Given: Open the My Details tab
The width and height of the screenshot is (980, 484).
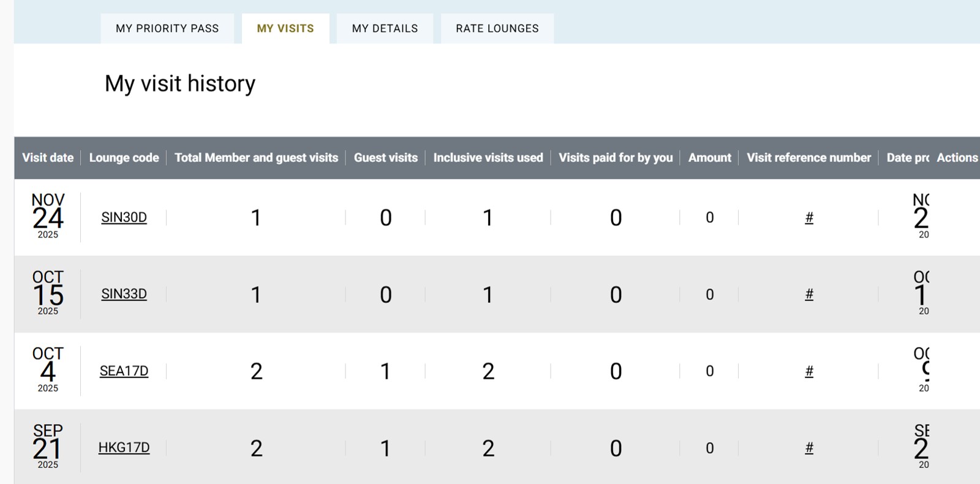Looking at the screenshot, I should pos(385,29).
